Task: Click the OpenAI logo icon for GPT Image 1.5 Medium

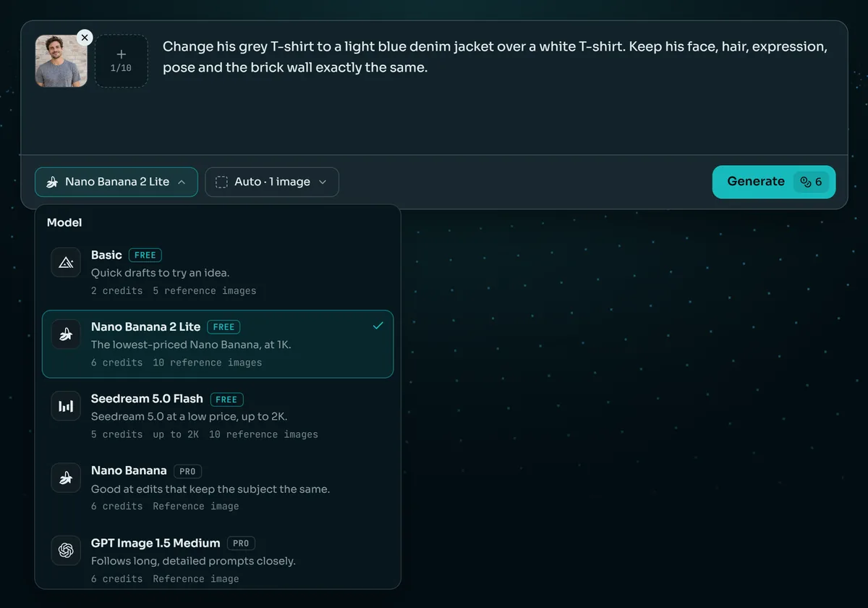Action: pos(66,550)
